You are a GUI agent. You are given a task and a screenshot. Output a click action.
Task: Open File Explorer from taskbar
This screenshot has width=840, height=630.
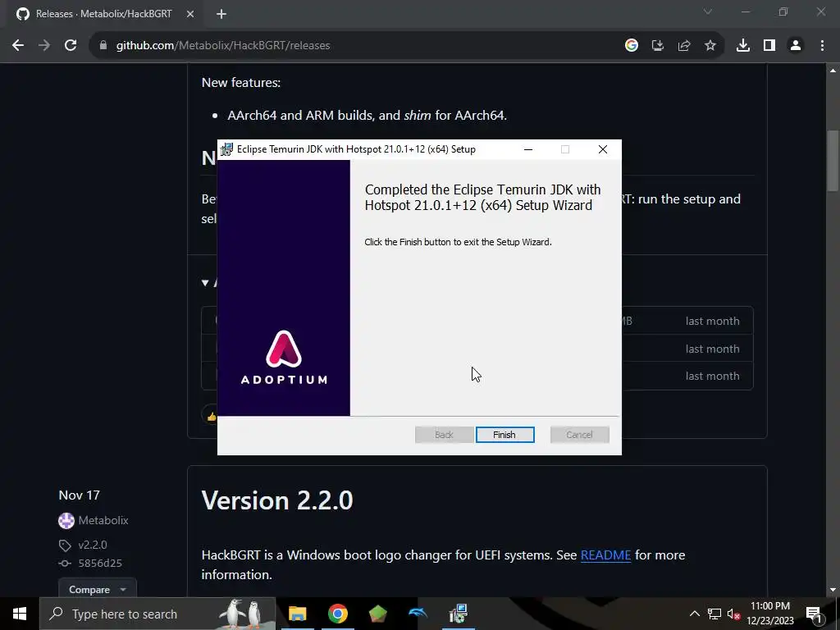click(x=297, y=614)
